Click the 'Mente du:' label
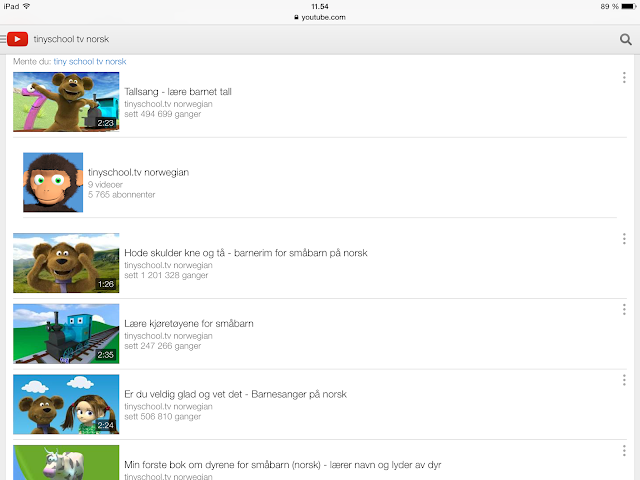 point(32,61)
